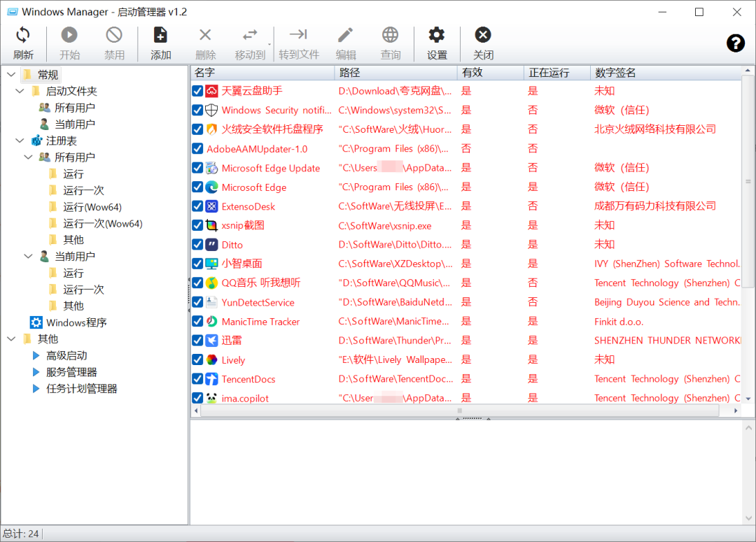Select the AdobeAAMUpdater-1.0 row name
Image resolution: width=756 pixels, height=542 pixels.
257,149
